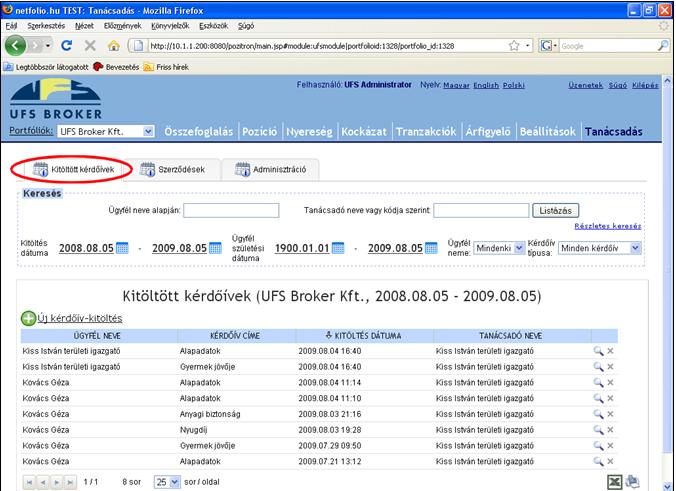Screen dimensions: 676x491
Task: Open the Összefoglalás section
Action: coord(199,131)
